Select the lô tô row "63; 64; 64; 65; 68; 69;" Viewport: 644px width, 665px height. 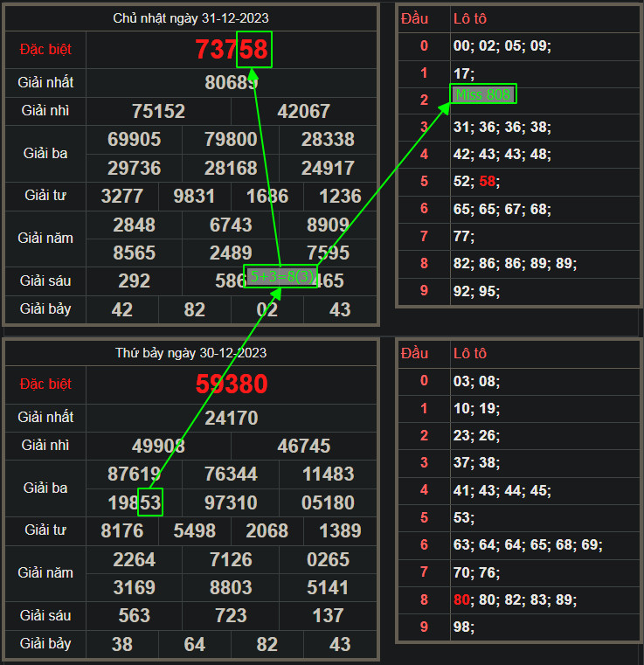tap(528, 545)
